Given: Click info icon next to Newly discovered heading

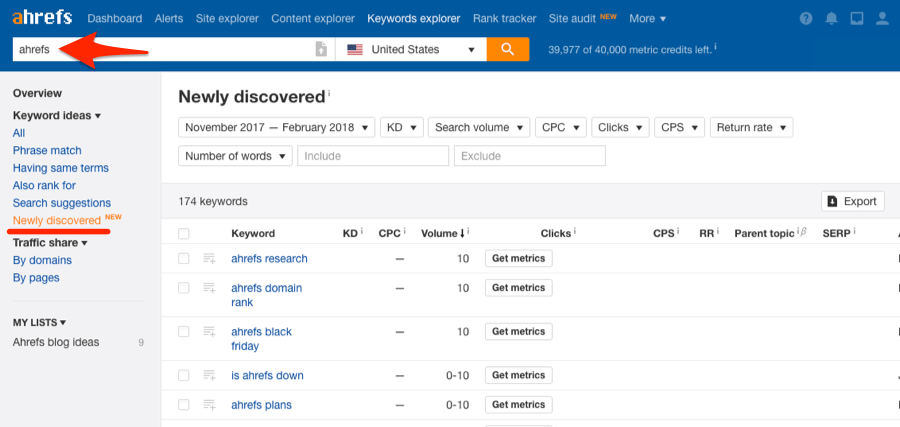Looking at the screenshot, I should [329, 92].
